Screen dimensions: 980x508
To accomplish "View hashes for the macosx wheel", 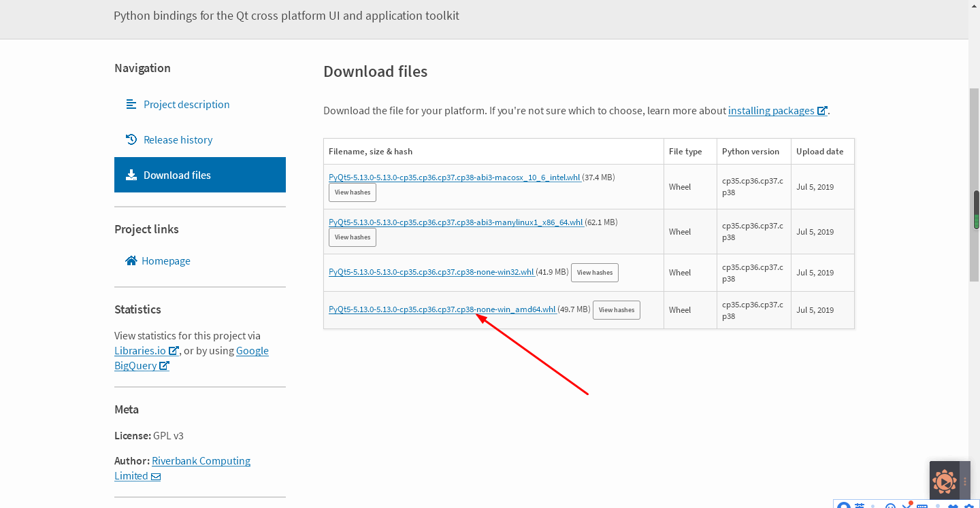I will click(353, 192).
